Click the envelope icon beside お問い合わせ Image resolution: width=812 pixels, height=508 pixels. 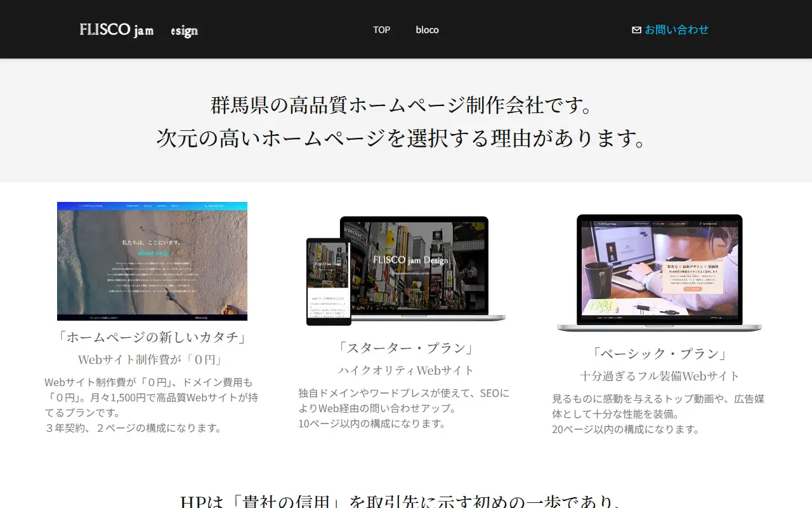[636, 30]
